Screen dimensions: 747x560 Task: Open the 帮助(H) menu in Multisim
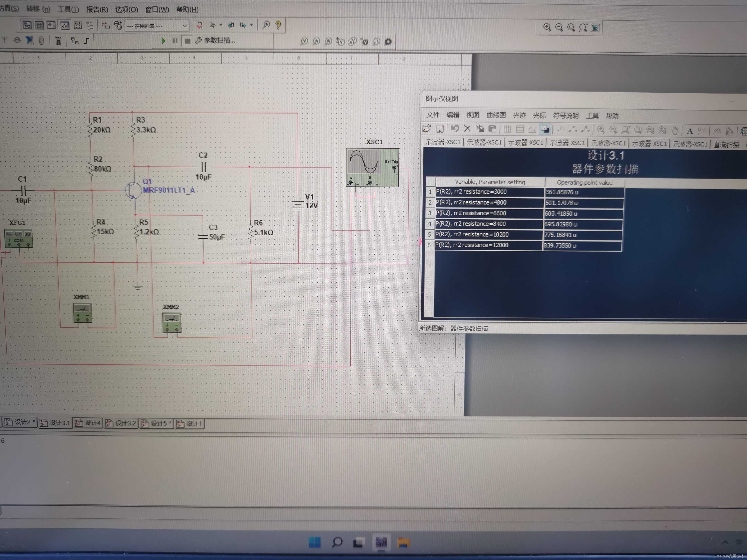pyautogui.click(x=187, y=9)
